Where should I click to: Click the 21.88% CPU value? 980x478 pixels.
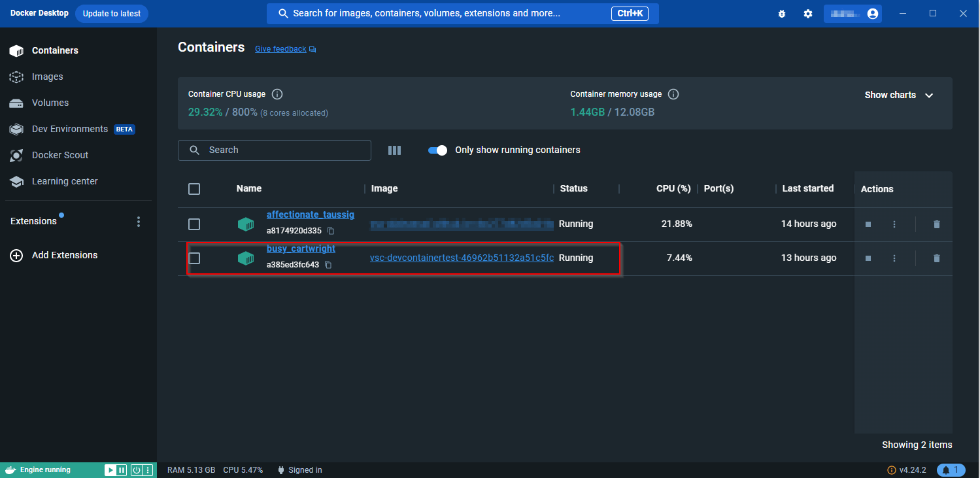point(677,224)
